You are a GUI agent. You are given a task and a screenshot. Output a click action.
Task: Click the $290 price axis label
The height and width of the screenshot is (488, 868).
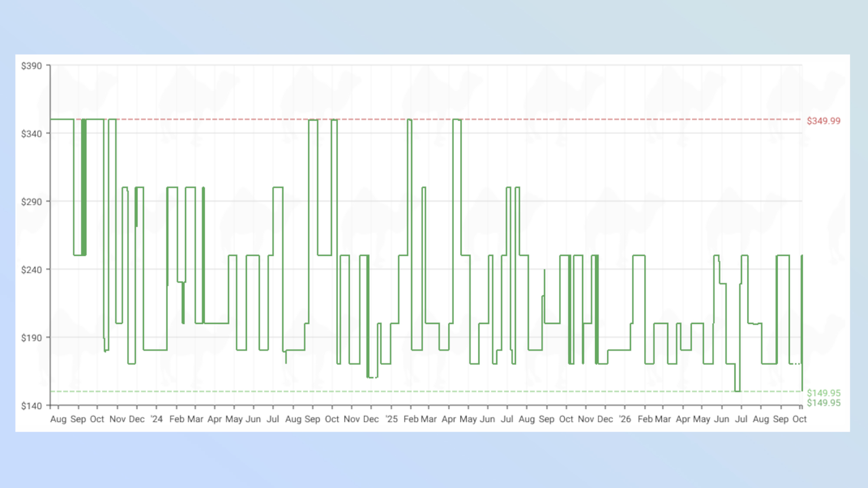click(x=32, y=202)
